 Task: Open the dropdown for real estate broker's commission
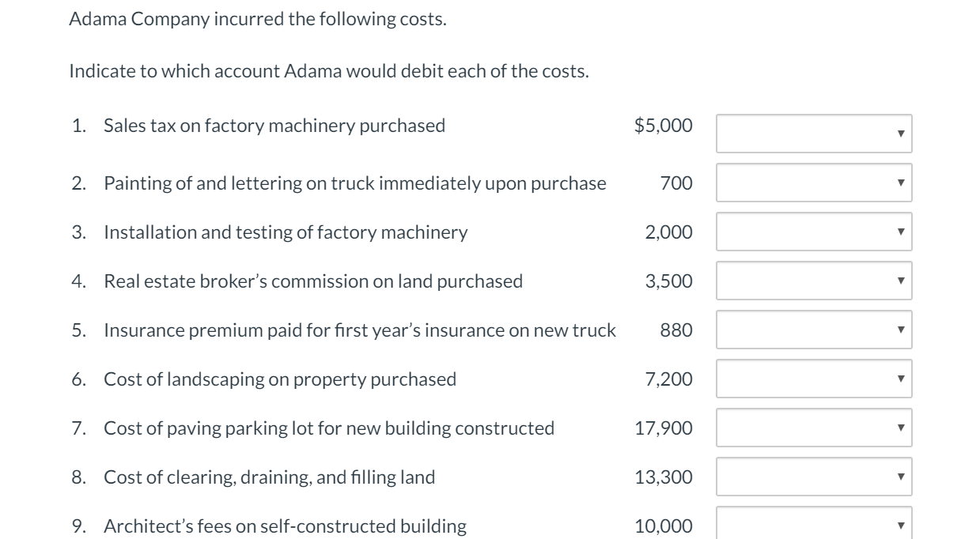pyautogui.click(x=812, y=281)
